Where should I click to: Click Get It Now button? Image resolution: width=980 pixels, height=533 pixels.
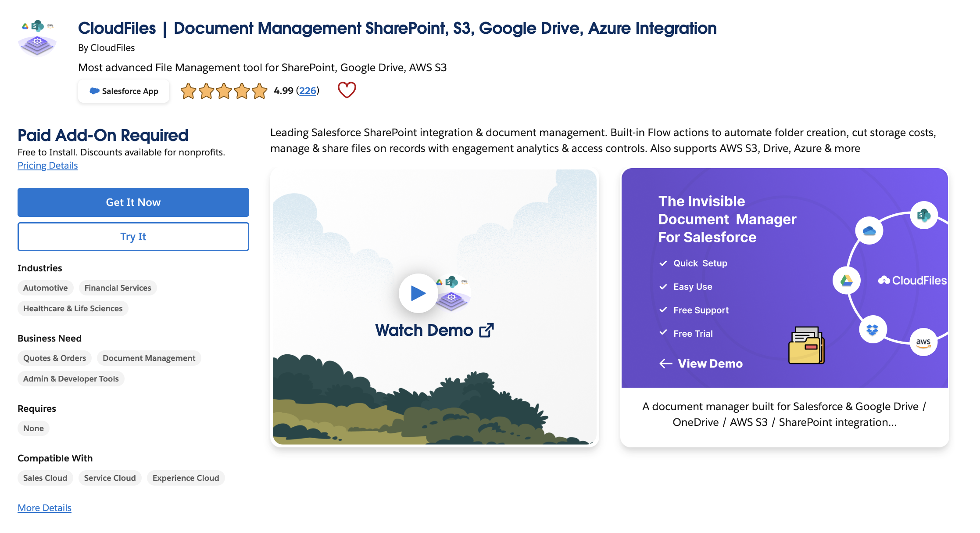(133, 202)
